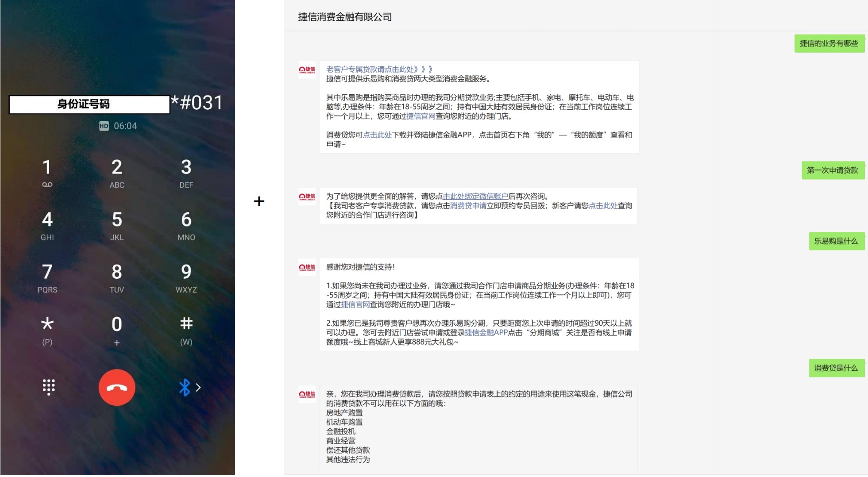Image resolution: width=868 pixels, height=477 pixels.
Task: Tap the Bluetooth audio routing icon
Action: pyautogui.click(x=185, y=387)
